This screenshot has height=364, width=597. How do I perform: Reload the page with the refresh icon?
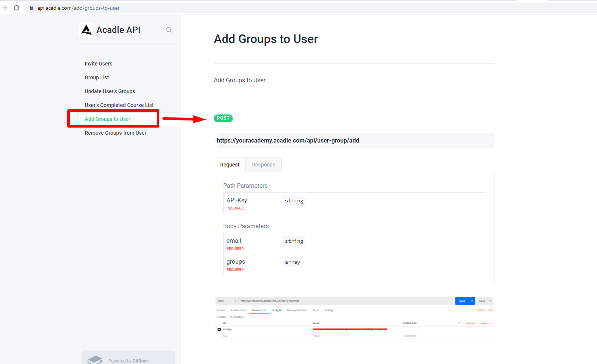click(x=16, y=8)
